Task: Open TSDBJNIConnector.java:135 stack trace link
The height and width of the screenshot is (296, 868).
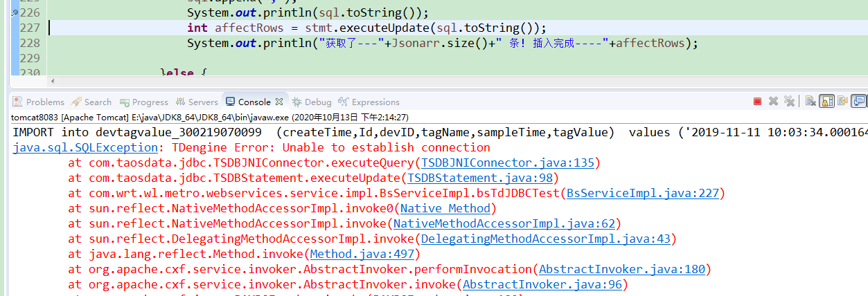Action: click(508, 163)
